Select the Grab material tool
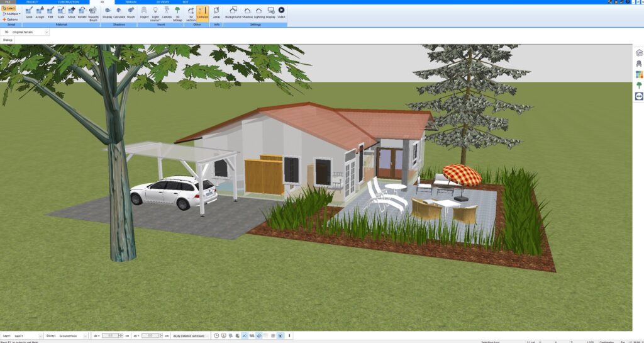Screen dimensions: 644x343 [x=29, y=12]
